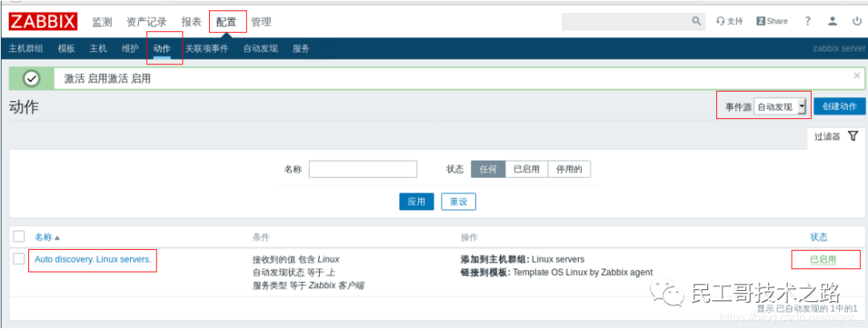Tick the select-all header checkbox

18,237
